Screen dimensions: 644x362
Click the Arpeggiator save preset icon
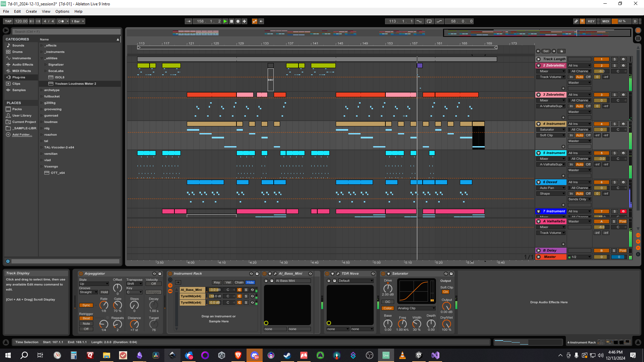coord(160,274)
